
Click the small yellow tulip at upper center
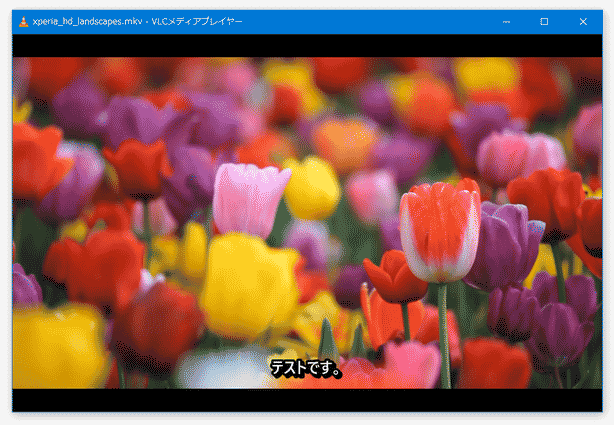click(x=312, y=187)
